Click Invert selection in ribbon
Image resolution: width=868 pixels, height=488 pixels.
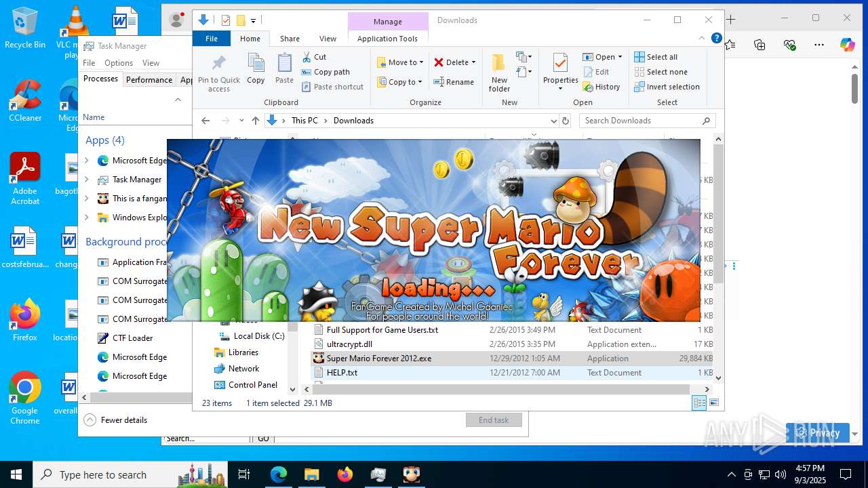click(667, 87)
